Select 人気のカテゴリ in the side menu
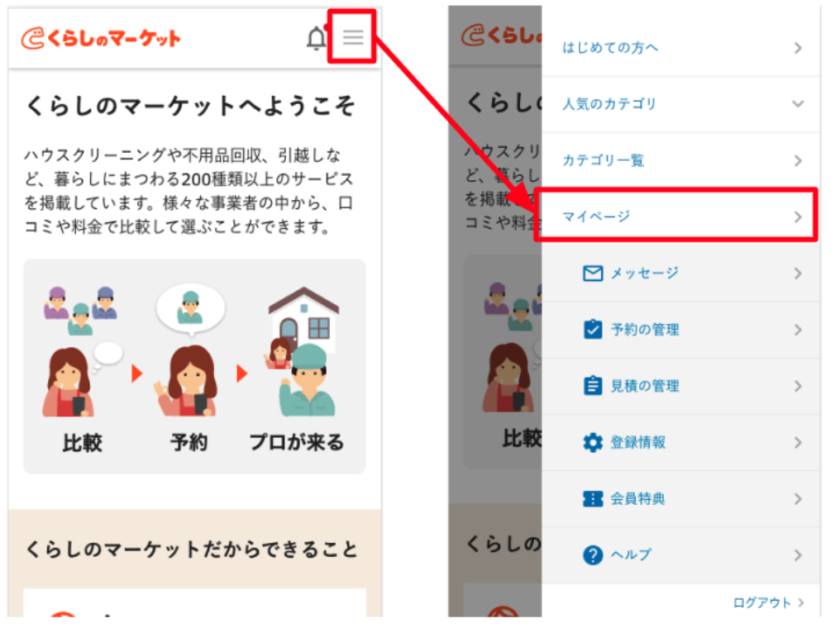Screen dimensions: 840x628 click(x=681, y=104)
